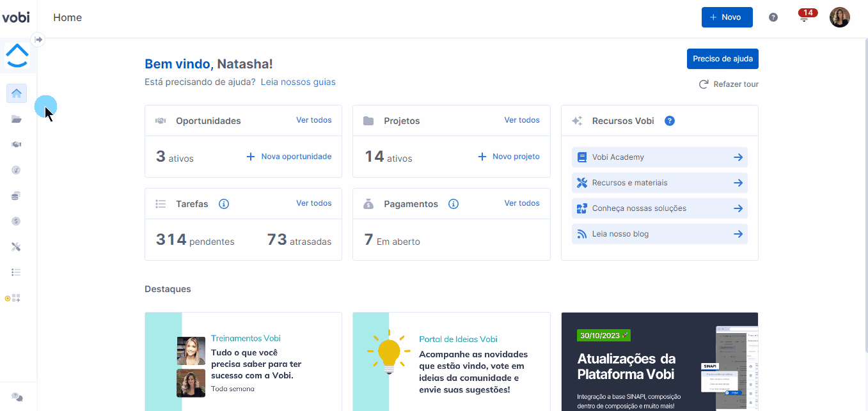Open the user profile avatar

840,17
